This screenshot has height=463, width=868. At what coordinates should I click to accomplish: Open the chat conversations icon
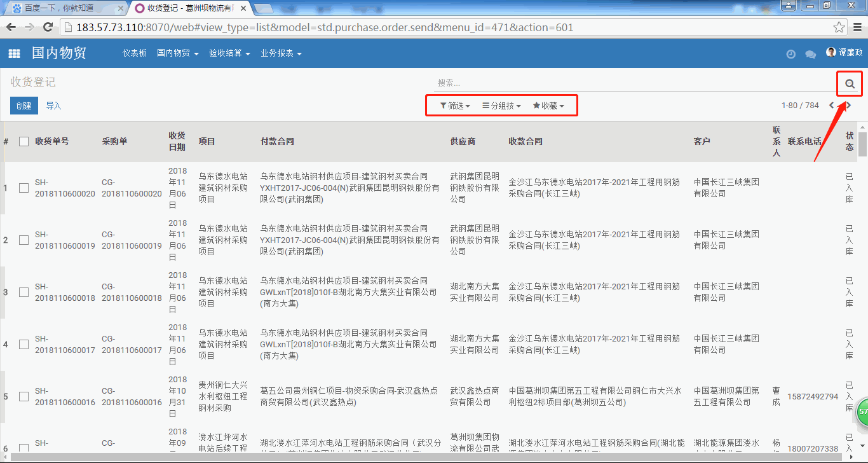810,54
